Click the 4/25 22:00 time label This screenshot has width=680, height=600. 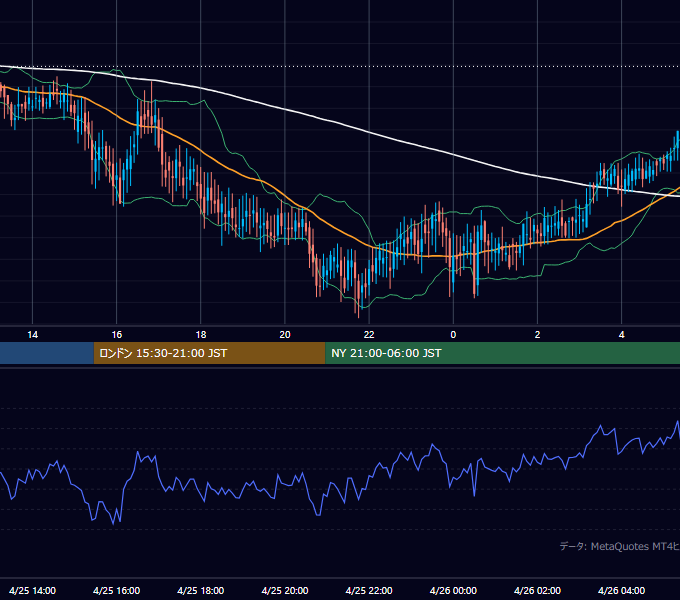point(369,590)
